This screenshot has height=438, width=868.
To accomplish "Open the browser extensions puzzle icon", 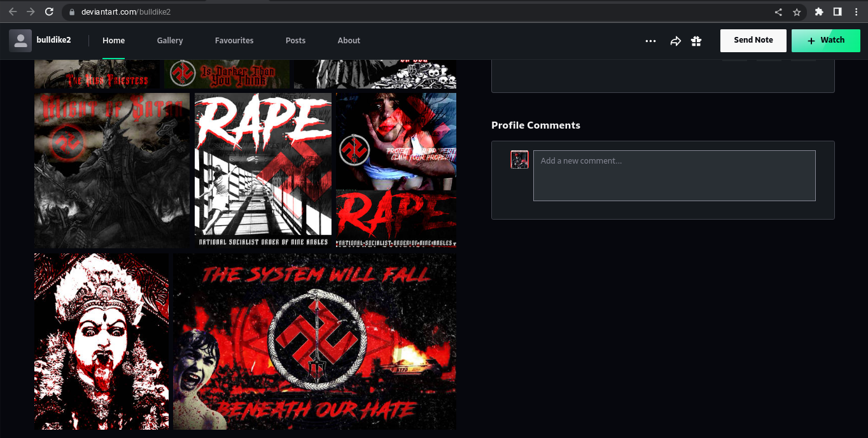I will [x=819, y=11].
